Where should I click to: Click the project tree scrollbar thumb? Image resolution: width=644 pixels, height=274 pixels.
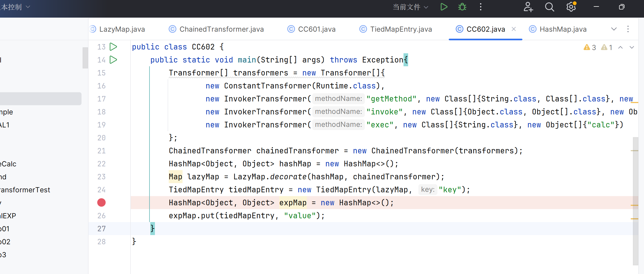(x=85, y=58)
